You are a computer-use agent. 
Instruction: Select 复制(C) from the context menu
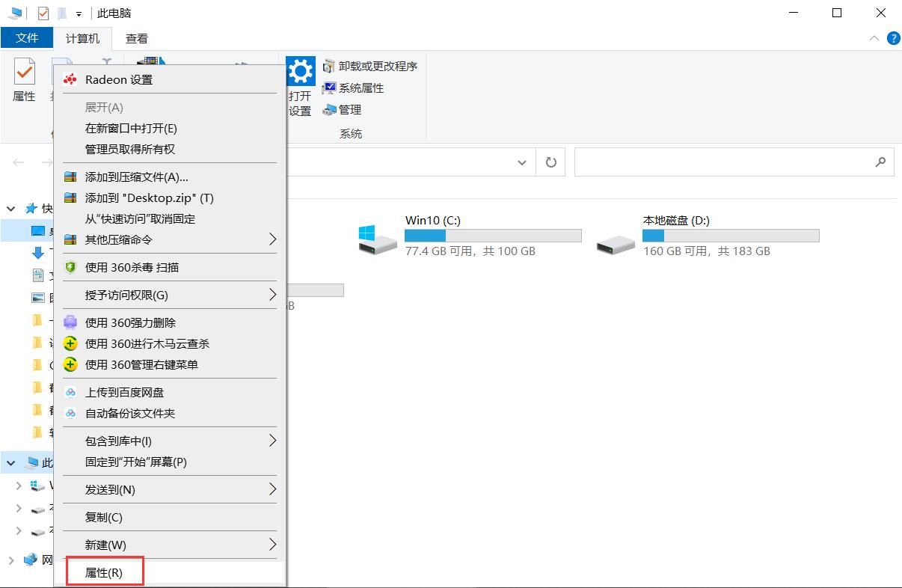pyautogui.click(x=102, y=517)
